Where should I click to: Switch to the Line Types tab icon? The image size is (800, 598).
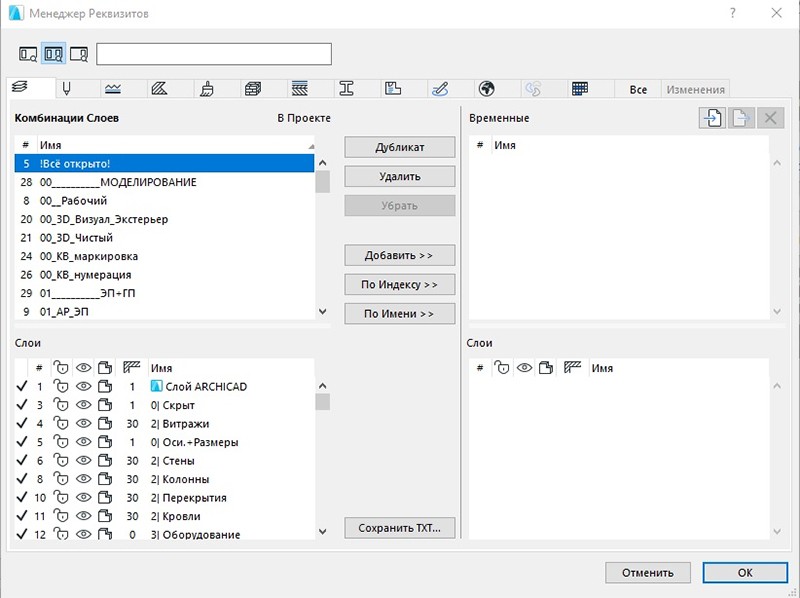pyautogui.click(x=113, y=89)
